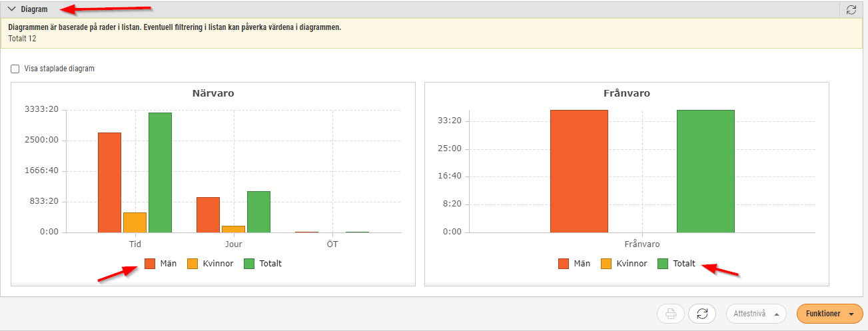Refresh diagram via top-right reload icon
This screenshot has width=868, height=331.
click(x=851, y=9)
